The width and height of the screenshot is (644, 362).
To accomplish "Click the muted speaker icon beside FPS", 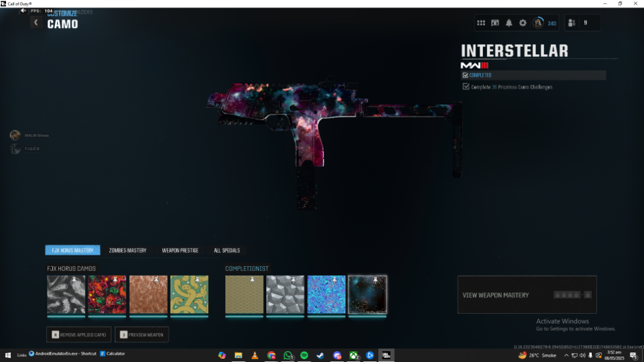I will [x=23, y=11].
